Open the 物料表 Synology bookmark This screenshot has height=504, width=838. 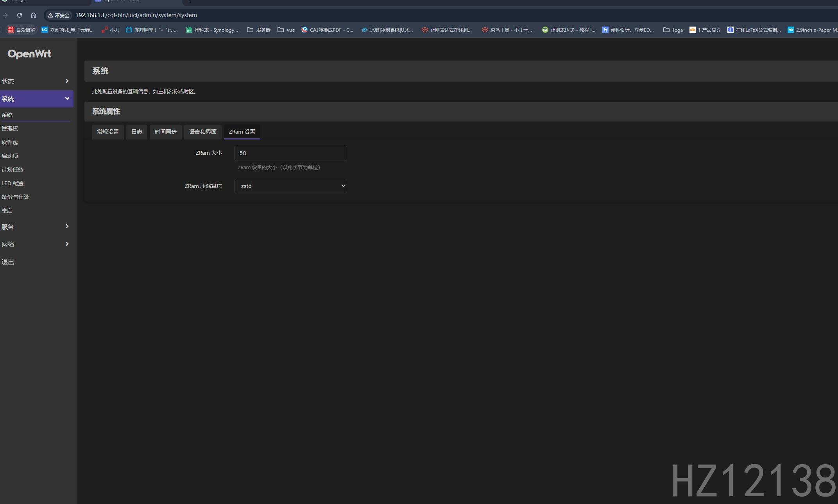click(x=212, y=30)
